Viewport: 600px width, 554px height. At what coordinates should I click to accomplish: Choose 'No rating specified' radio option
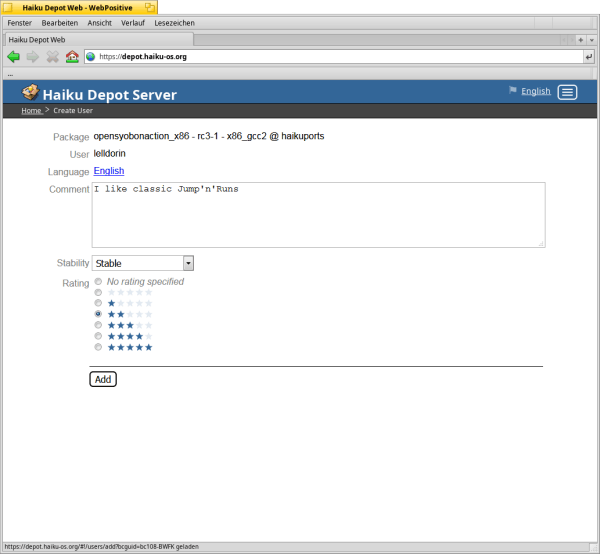98,282
